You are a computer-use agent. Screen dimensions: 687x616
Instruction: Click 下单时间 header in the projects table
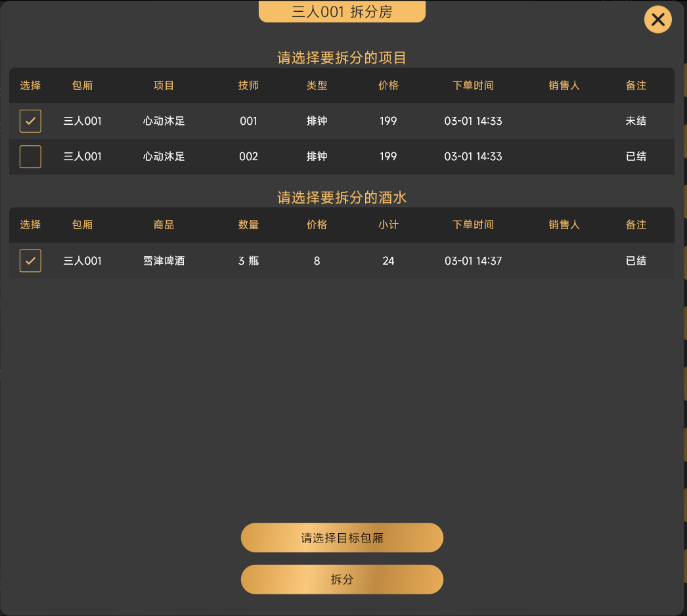473,85
